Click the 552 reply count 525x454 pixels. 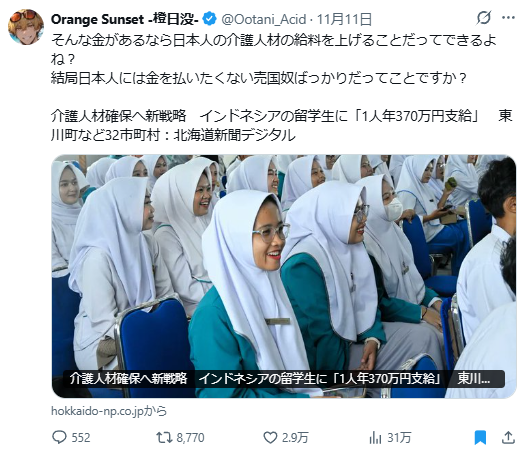81,438
